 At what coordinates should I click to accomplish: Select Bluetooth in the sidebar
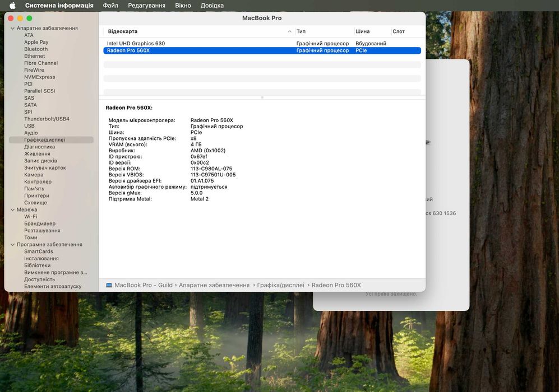click(x=36, y=49)
